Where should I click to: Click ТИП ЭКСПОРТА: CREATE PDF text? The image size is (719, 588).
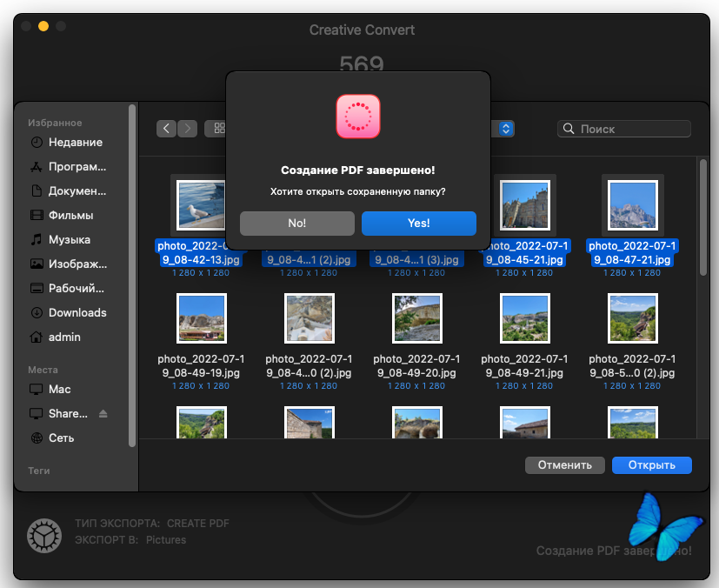[x=152, y=524]
